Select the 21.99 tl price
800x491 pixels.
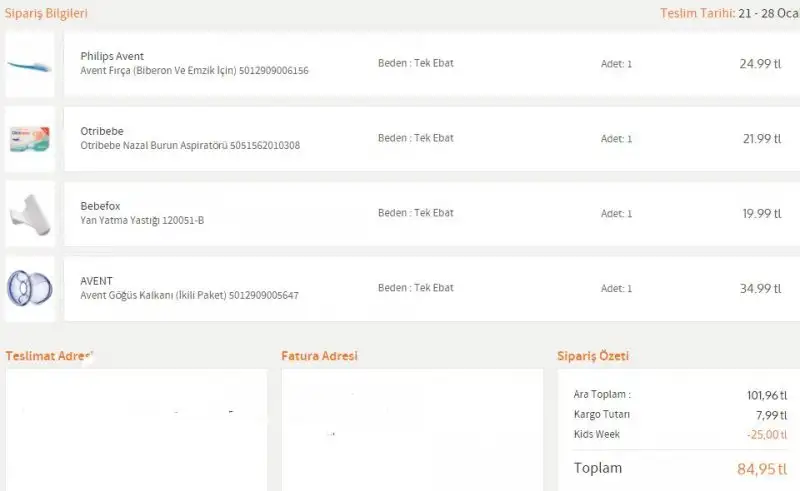762,139
